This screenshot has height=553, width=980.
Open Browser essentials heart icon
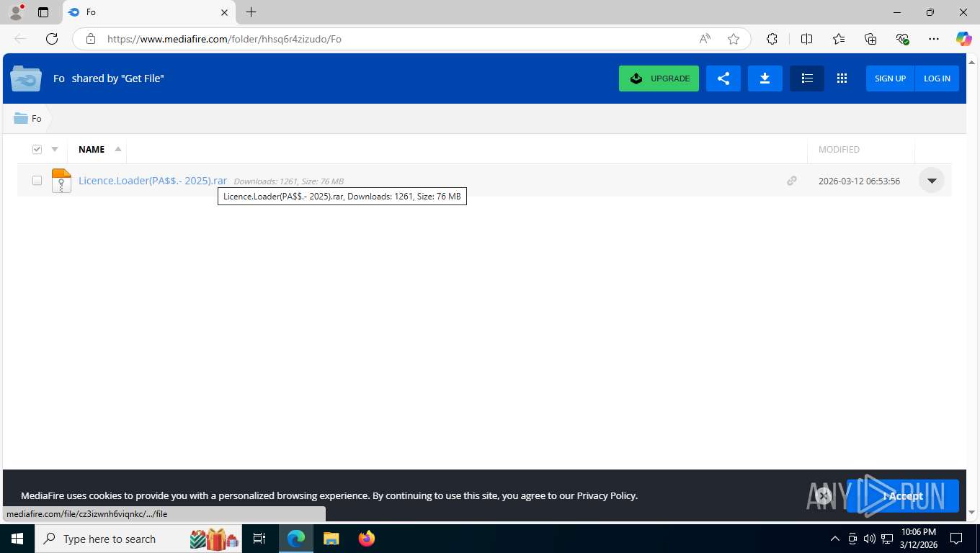pos(902,39)
